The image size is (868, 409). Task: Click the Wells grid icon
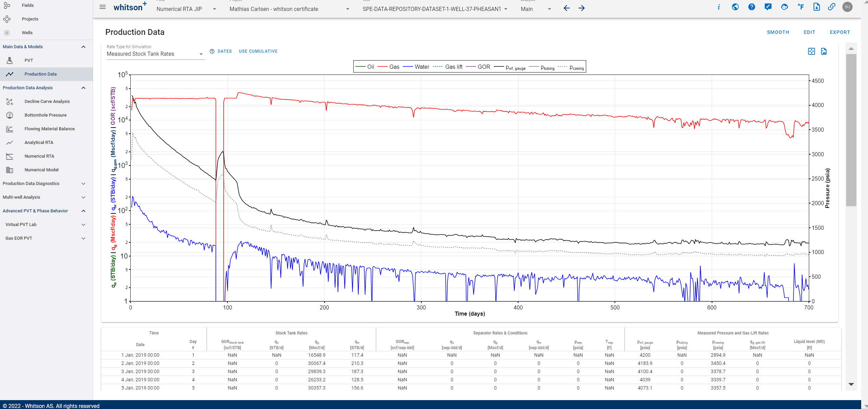coord(7,33)
